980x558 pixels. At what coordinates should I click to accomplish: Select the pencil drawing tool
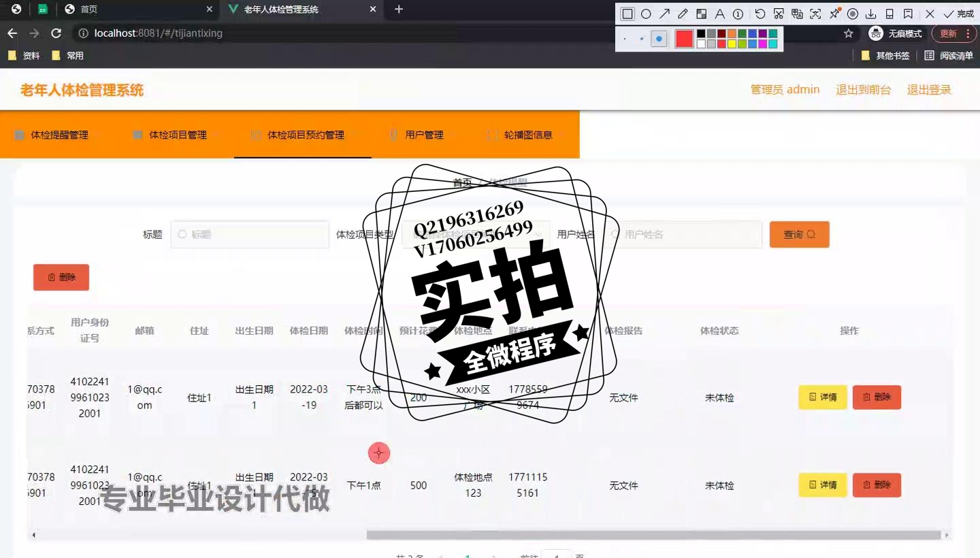(x=683, y=14)
